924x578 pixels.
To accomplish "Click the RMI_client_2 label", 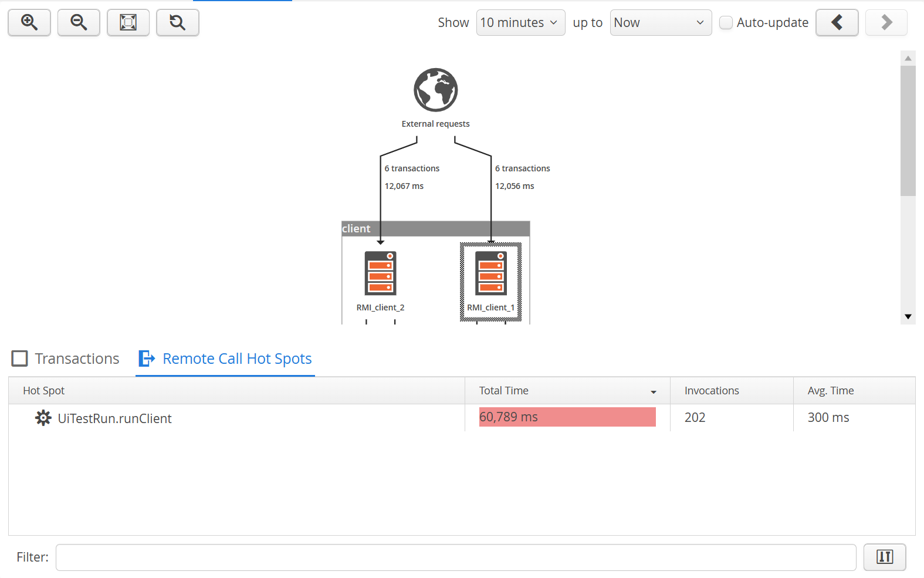I will [x=380, y=307].
